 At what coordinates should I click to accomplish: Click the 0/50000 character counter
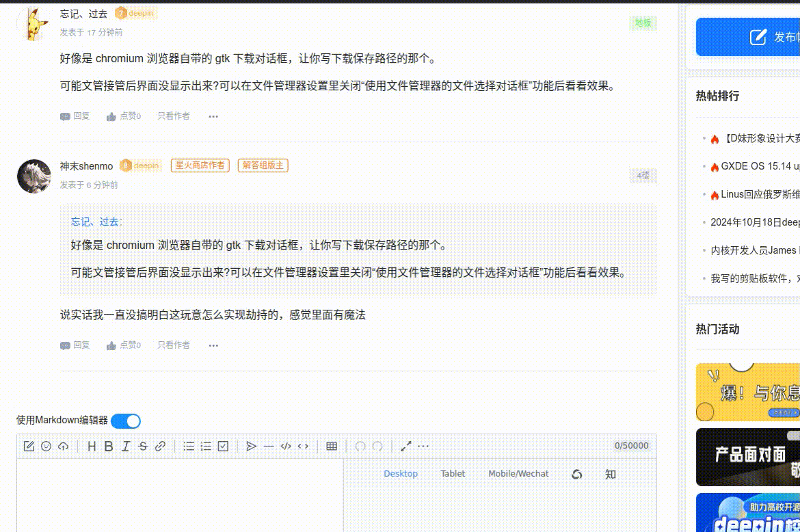click(631, 446)
